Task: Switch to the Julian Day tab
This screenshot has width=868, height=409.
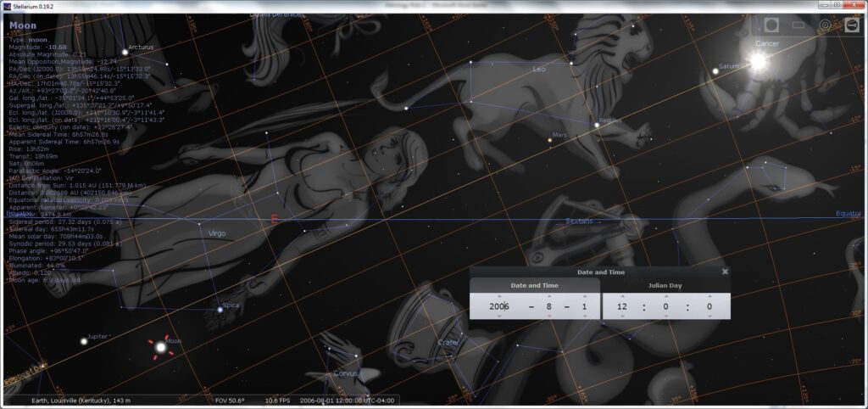Action: pyautogui.click(x=666, y=285)
